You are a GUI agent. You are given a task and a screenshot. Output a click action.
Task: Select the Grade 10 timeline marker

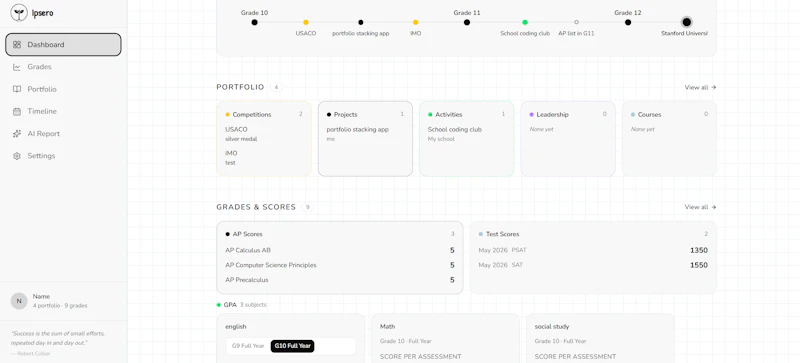[255, 22]
